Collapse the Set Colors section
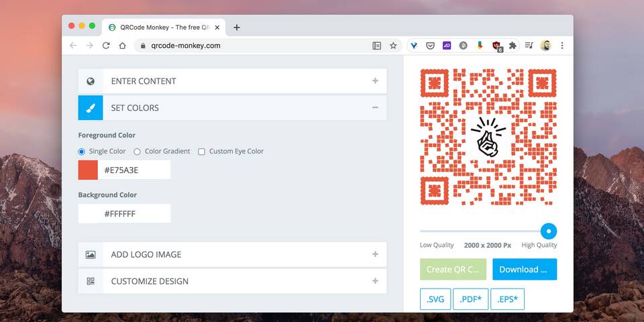 pyautogui.click(x=375, y=108)
